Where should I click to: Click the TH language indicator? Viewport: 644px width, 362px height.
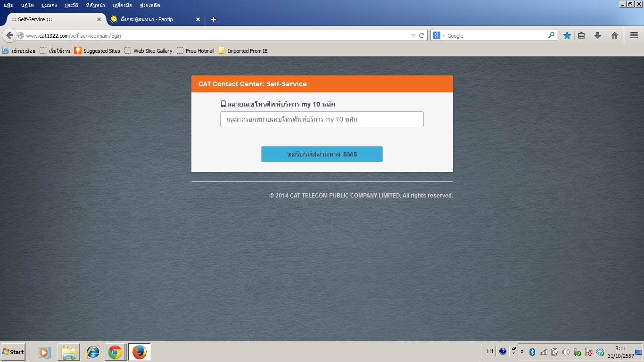click(x=490, y=351)
